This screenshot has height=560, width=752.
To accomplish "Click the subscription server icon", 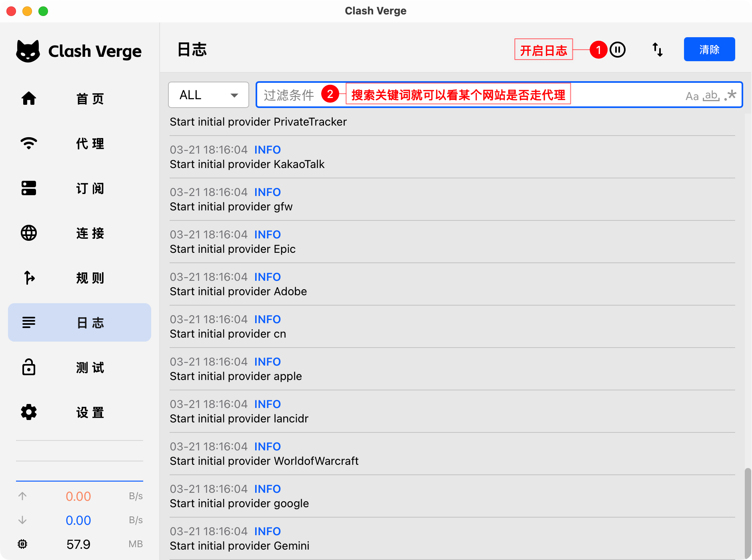I will (29, 188).
